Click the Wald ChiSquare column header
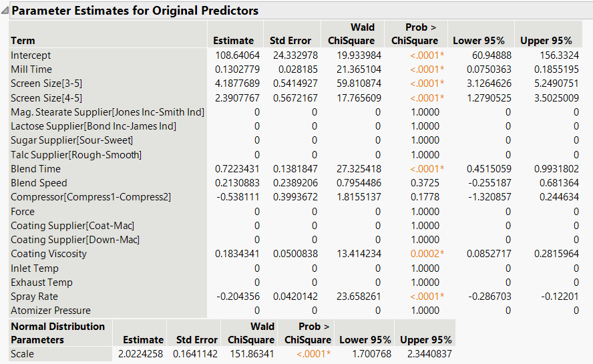The width and height of the screenshot is (593, 364). pyautogui.click(x=351, y=34)
